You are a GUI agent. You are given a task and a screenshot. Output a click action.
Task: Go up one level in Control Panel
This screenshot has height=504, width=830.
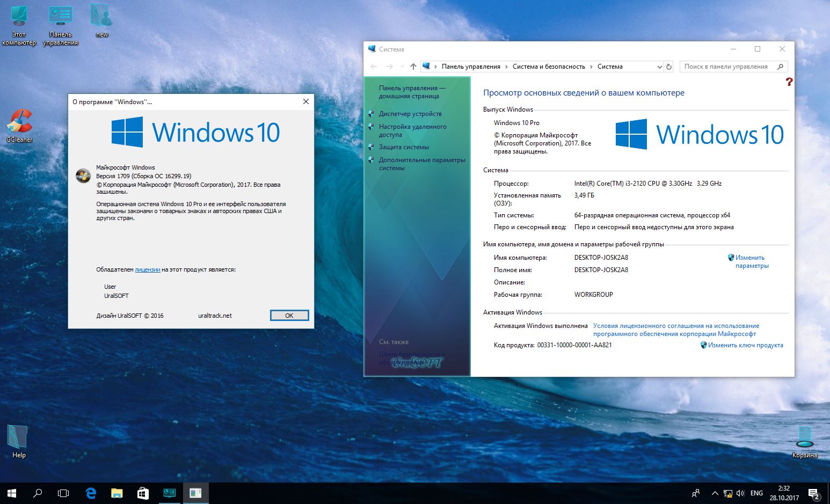point(413,67)
